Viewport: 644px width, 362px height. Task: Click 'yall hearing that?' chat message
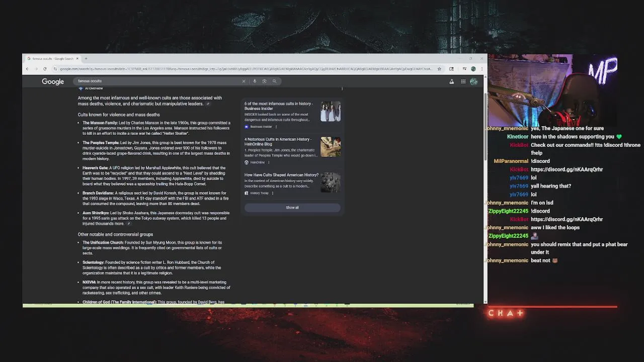pos(551,186)
